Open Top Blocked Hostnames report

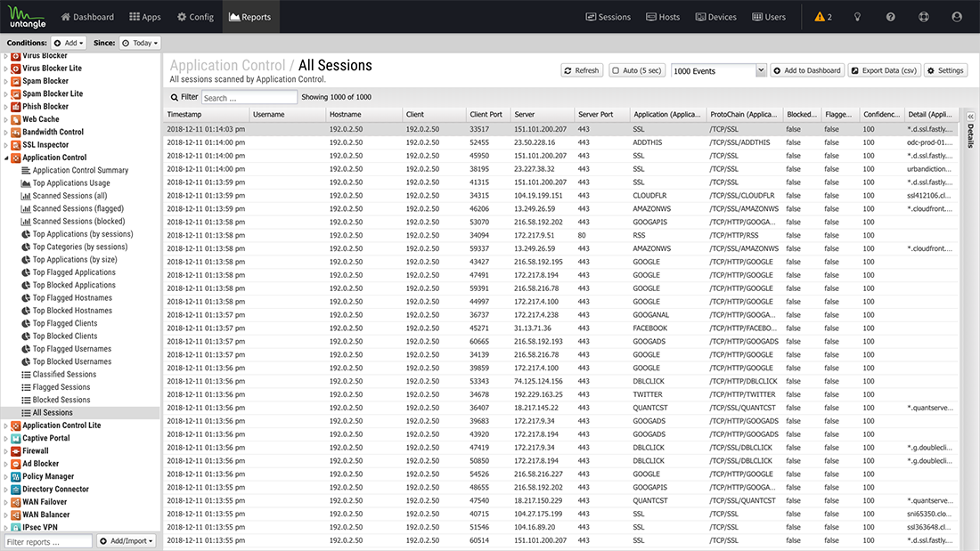pyautogui.click(x=72, y=311)
